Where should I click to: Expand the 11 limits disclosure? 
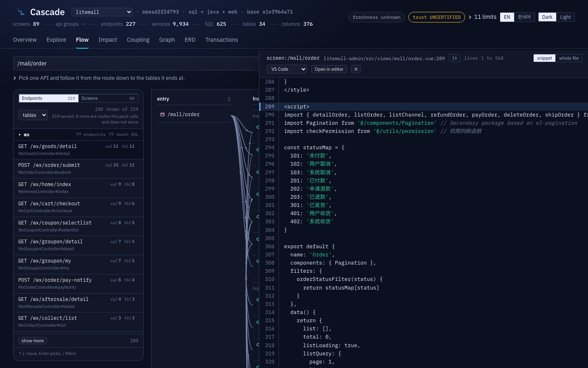[482, 17]
